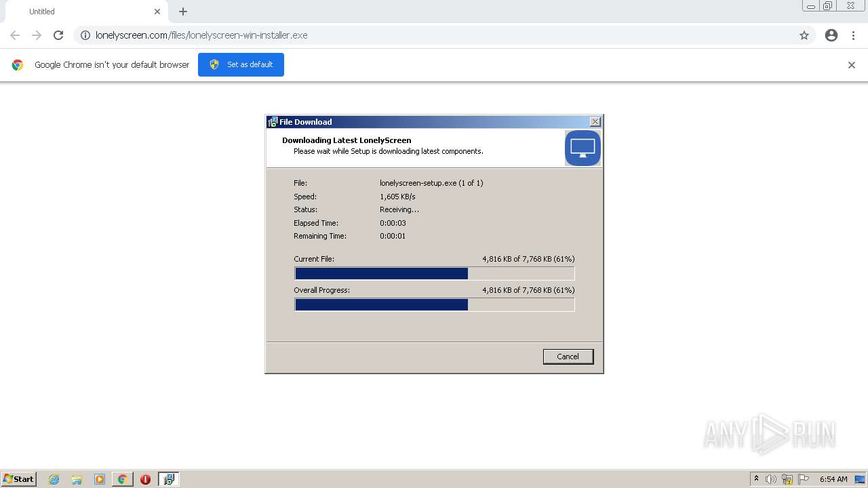
Task: Open a new Chrome tab
Action: tap(183, 12)
